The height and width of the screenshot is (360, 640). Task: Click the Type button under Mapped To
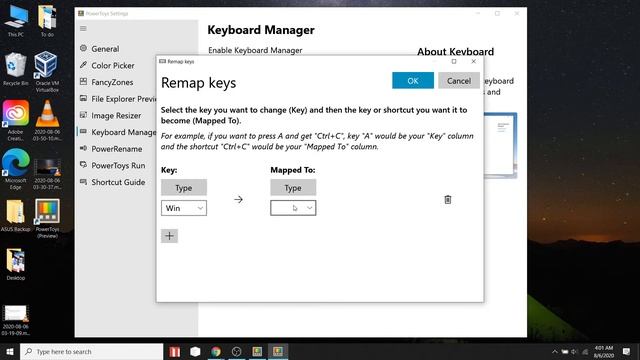tap(293, 188)
